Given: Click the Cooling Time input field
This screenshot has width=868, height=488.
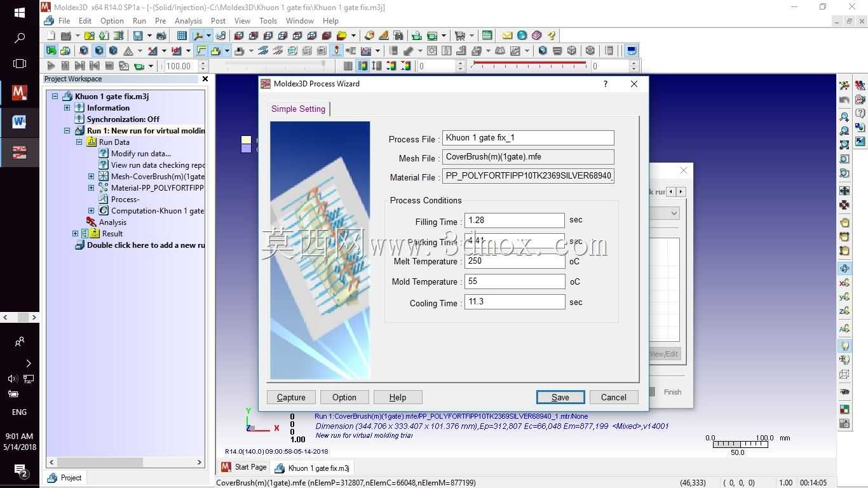Looking at the screenshot, I should click(515, 302).
